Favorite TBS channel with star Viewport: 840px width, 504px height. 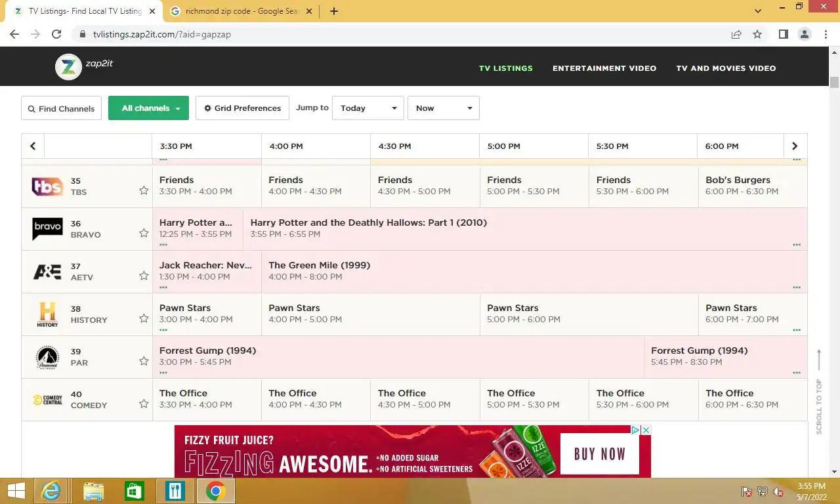(144, 190)
